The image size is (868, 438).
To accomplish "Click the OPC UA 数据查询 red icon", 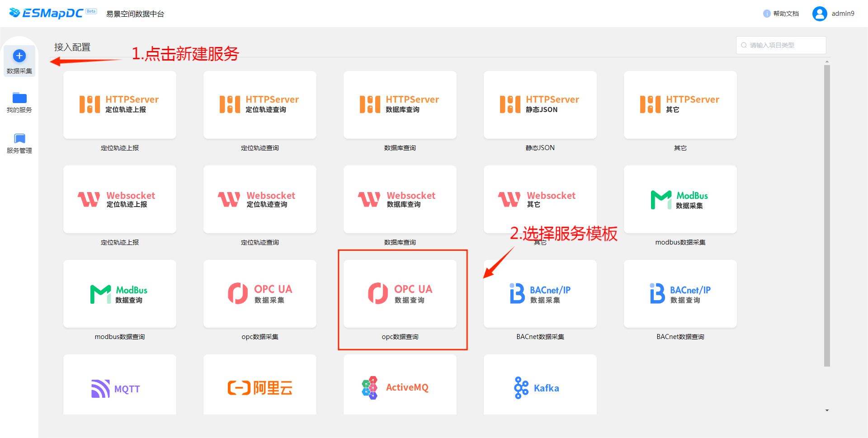I will click(x=378, y=293).
